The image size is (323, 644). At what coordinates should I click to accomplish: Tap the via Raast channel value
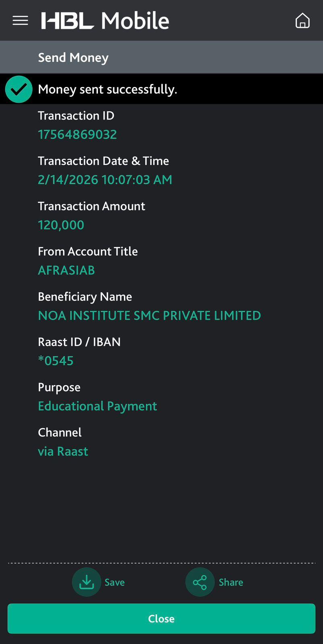point(63,451)
